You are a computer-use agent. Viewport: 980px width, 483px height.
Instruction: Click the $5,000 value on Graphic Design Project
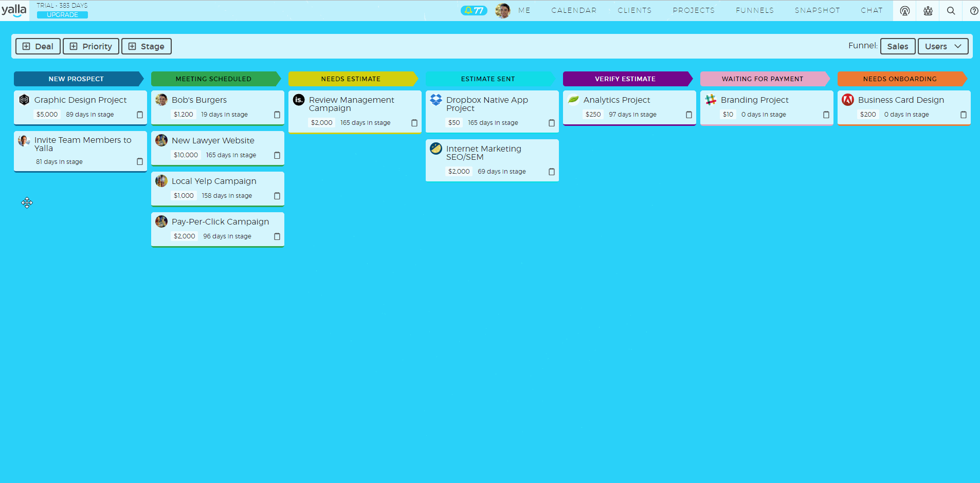(x=47, y=115)
